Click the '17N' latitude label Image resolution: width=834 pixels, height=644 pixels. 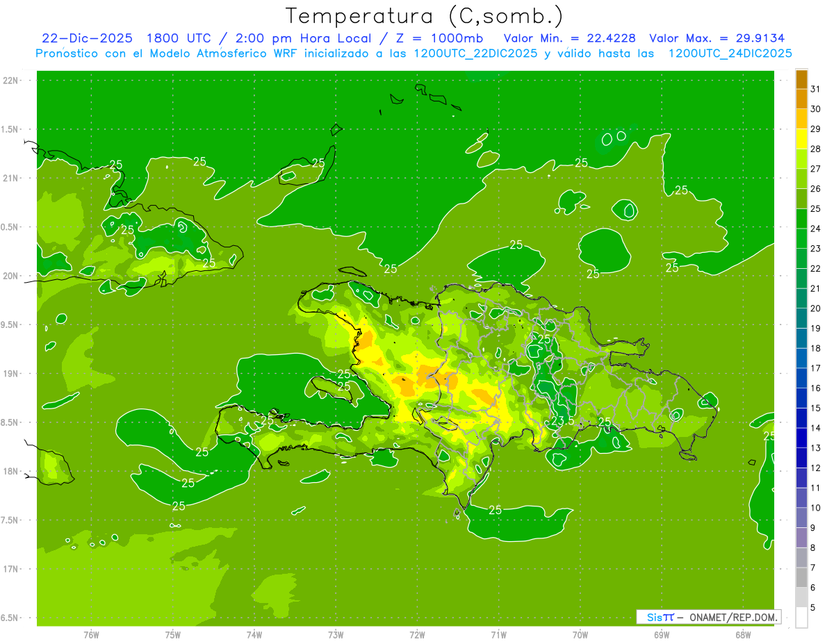pyautogui.click(x=10, y=569)
